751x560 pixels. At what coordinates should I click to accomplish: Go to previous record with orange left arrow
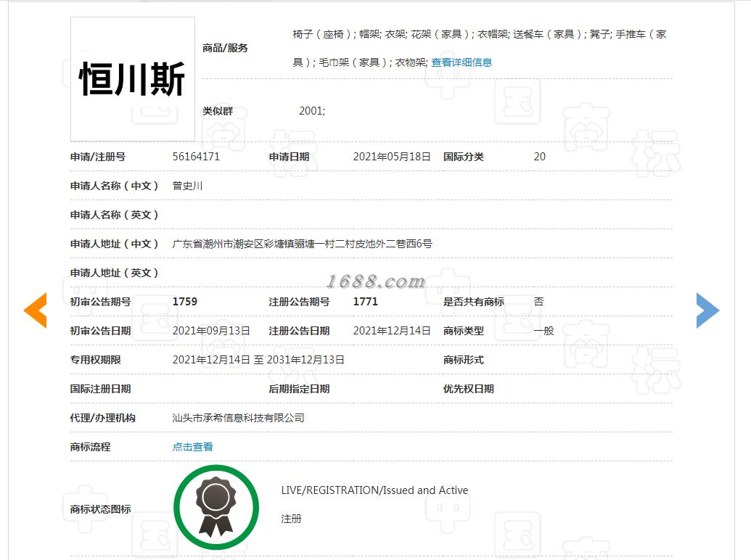[x=36, y=310]
